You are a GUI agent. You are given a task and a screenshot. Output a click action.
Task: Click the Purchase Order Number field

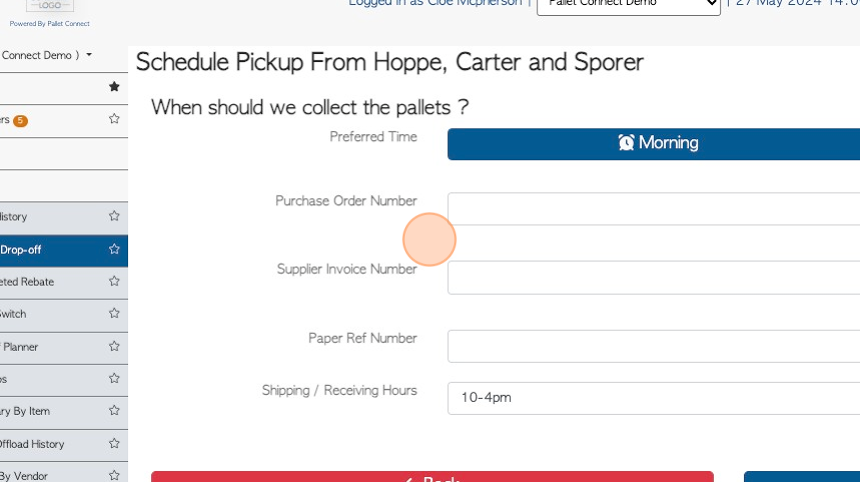point(654,208)
